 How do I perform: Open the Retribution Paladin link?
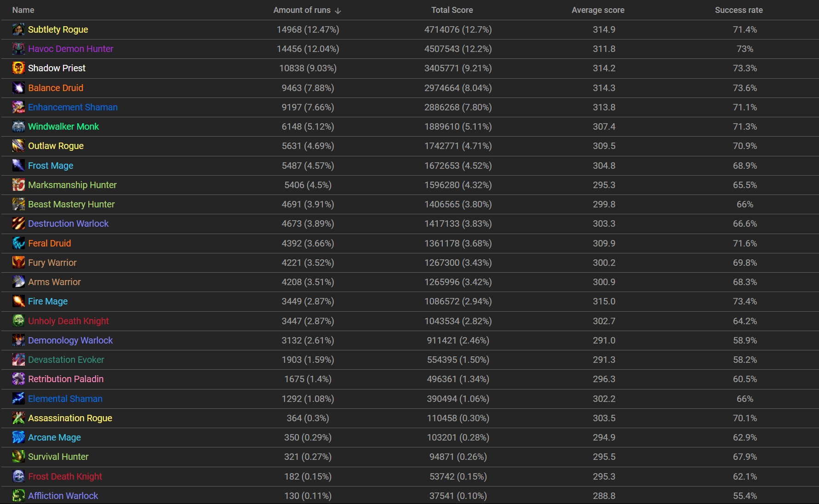point(66,379)
